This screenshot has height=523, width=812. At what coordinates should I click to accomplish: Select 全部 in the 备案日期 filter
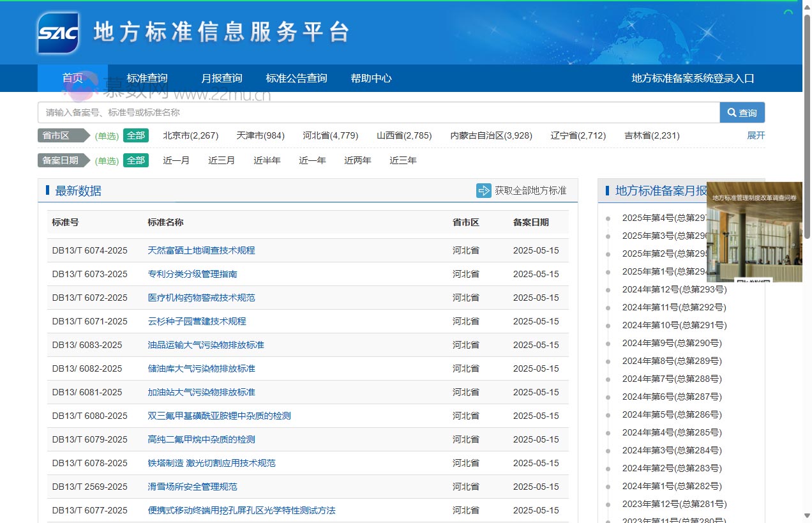click(136, 160)
